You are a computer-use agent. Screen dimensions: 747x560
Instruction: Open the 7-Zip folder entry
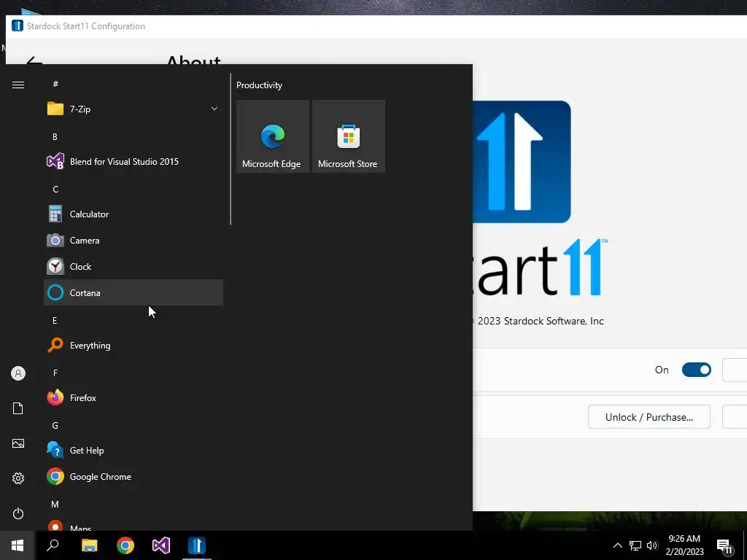[x=133, y=109]
